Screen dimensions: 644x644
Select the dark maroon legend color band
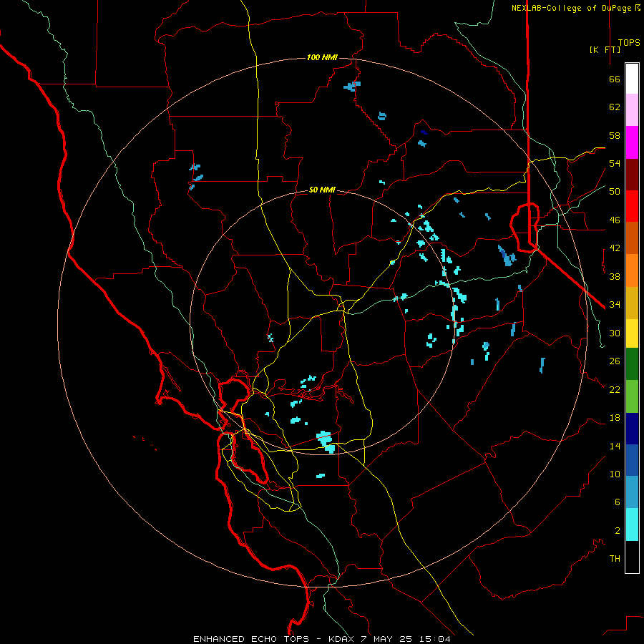[x=632, y=175]
